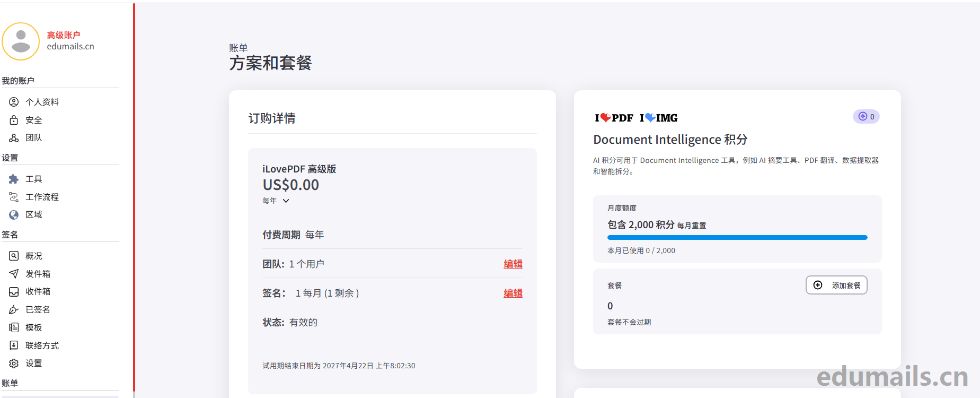Click the 区域 globe icon
This screenshot has width=980, height=398.
[x=14, y=215]
